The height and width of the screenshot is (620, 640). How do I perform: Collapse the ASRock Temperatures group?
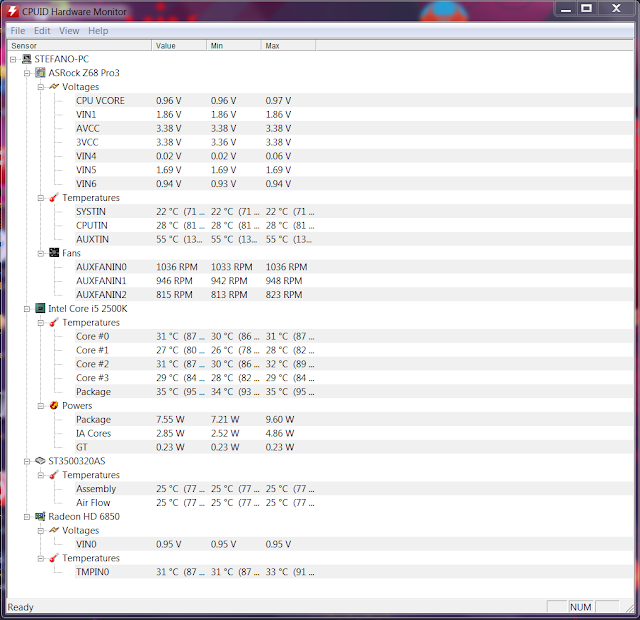coord(41,198)
